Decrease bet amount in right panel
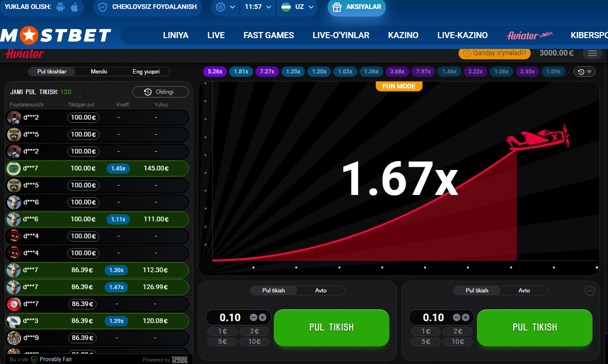Screen dimensions: 608x364 (457, 317)
